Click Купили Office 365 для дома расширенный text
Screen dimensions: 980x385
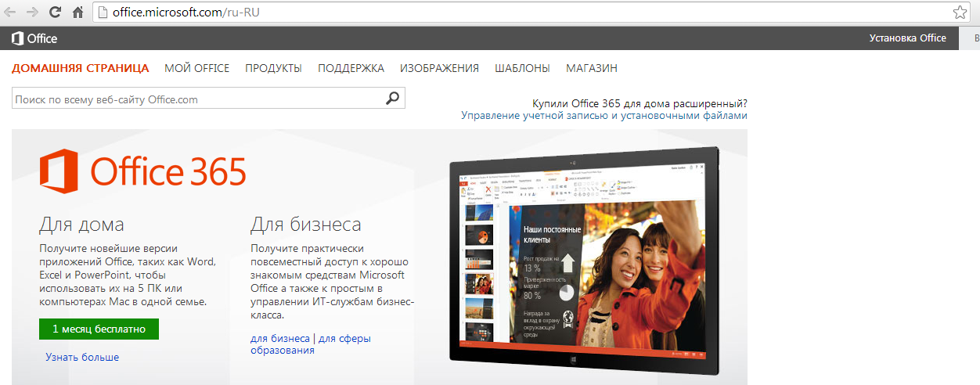pos(640,103)
